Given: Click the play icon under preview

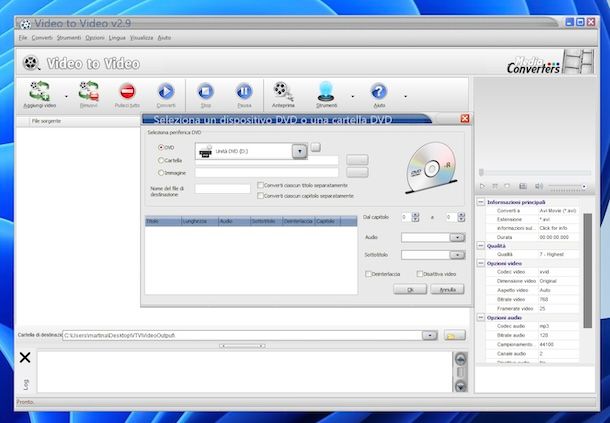Looking at the screenshot, I should (482, 186).
